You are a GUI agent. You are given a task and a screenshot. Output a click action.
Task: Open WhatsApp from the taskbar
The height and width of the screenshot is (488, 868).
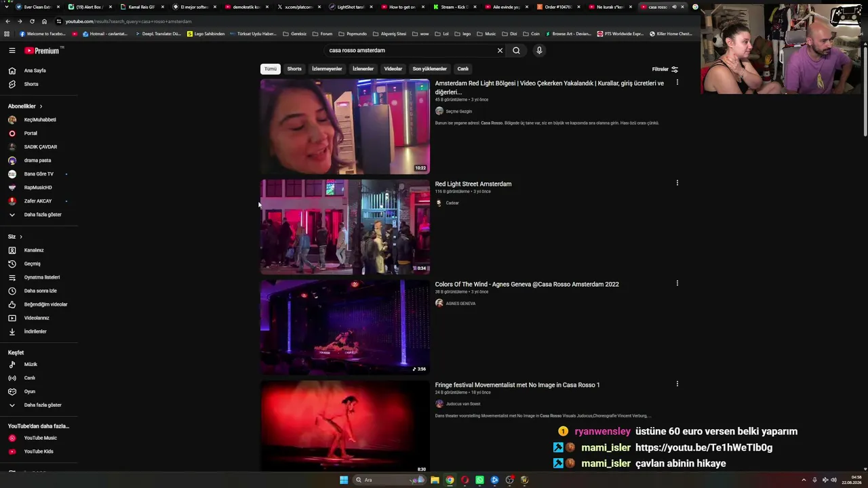(479, 480)
